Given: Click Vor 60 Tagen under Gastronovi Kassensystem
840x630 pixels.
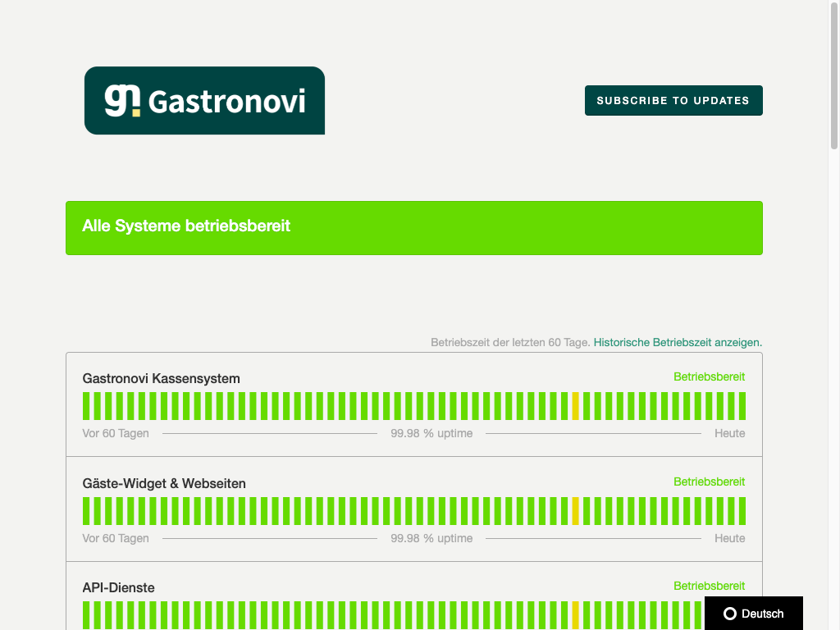Looking at the screenshot, I should pos(116,433).
